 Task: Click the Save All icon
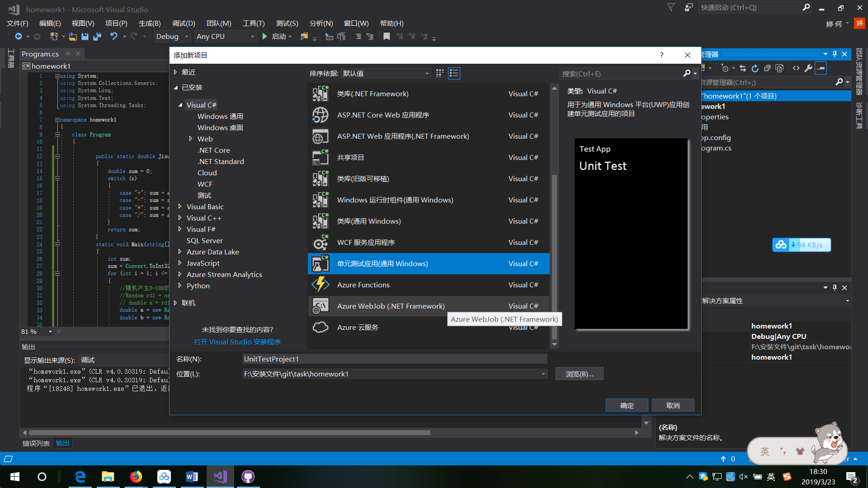[x=97, y=37]
